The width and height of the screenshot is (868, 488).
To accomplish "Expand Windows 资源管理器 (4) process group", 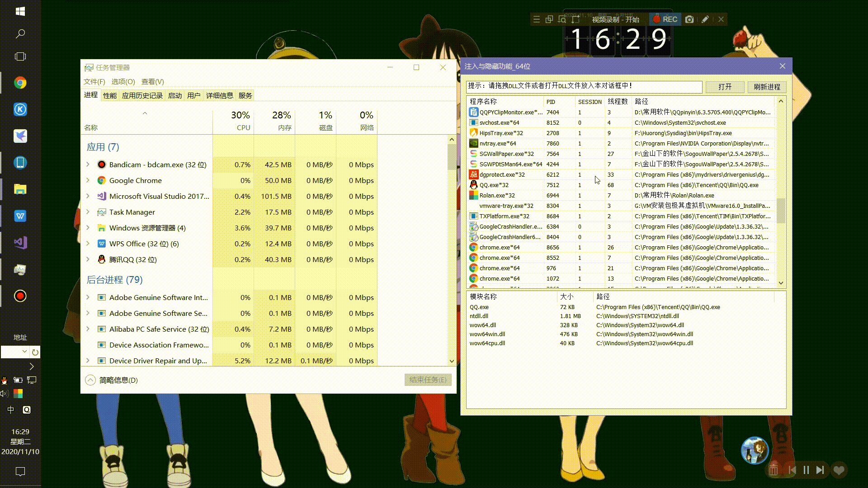I will pos(88,228).
